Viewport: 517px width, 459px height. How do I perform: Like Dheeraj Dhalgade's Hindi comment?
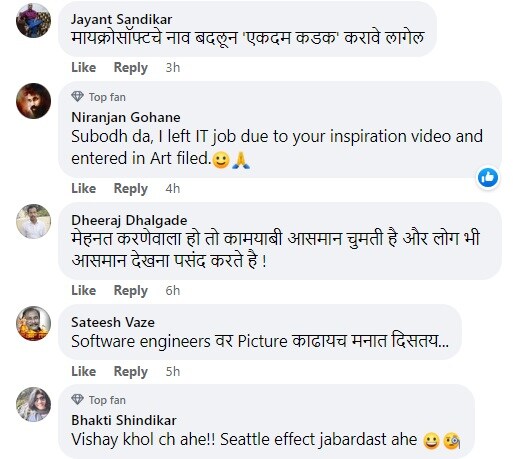pyautogui.click(x=84, y=290)
